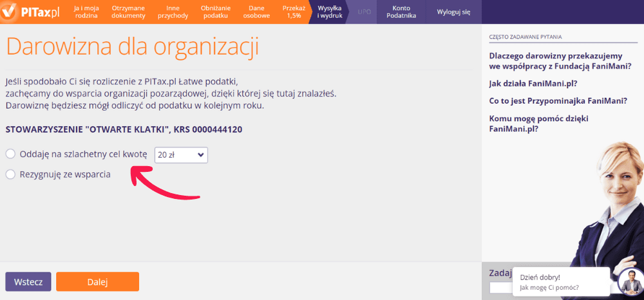
Task: Open the '20 zł' donation amount dropdown
Action: point(181,155)
